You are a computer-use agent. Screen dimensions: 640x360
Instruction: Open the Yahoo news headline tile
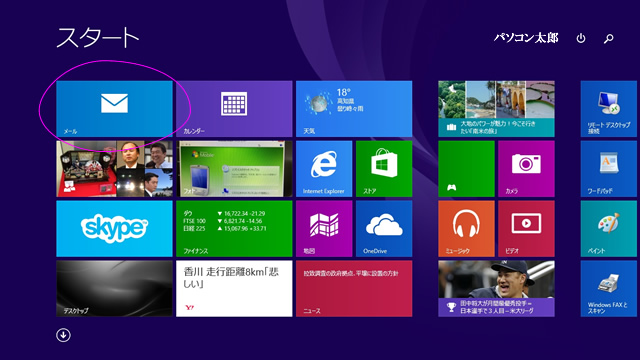(x=234, y=289)
